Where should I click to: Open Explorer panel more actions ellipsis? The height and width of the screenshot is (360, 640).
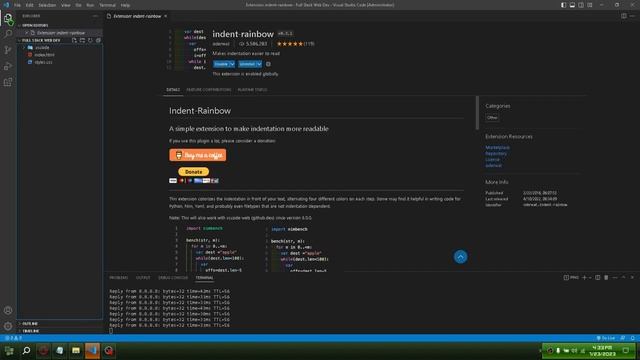point(96,16)
